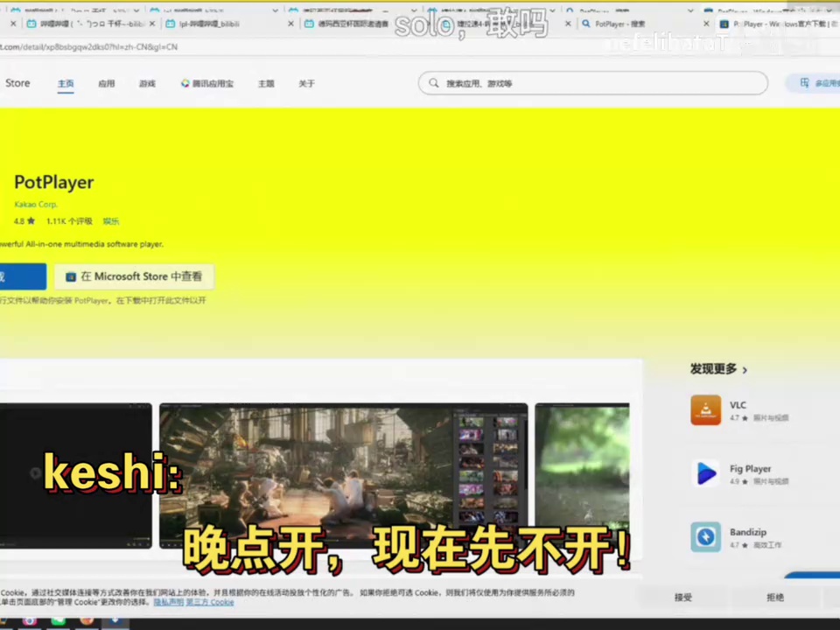Close the 哔哩哔哩 干杯 bilibili tab
The width and height of the screenshot is (840, 630).
[152, 24]
